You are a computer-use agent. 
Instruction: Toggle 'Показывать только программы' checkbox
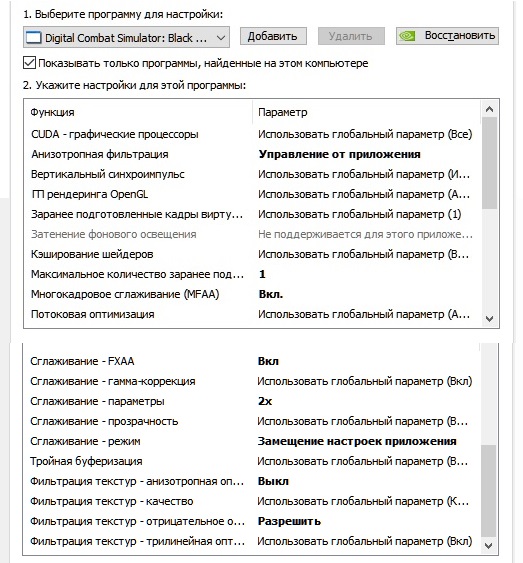coord(29,63)
